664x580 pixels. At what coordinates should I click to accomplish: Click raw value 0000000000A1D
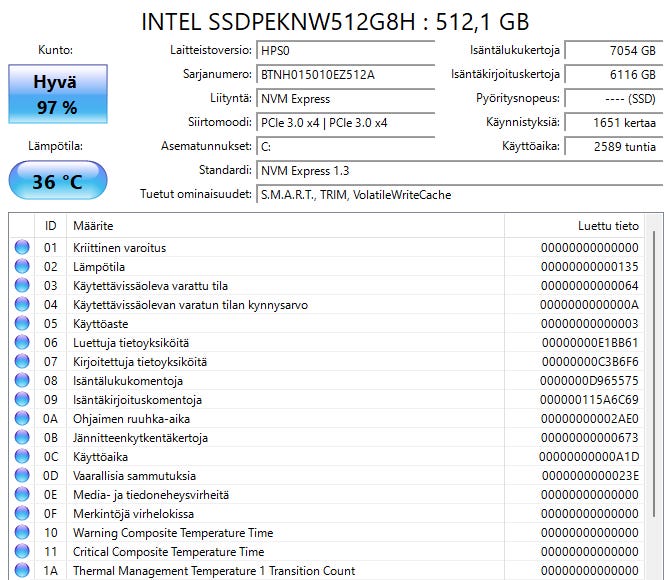point(589,456)
